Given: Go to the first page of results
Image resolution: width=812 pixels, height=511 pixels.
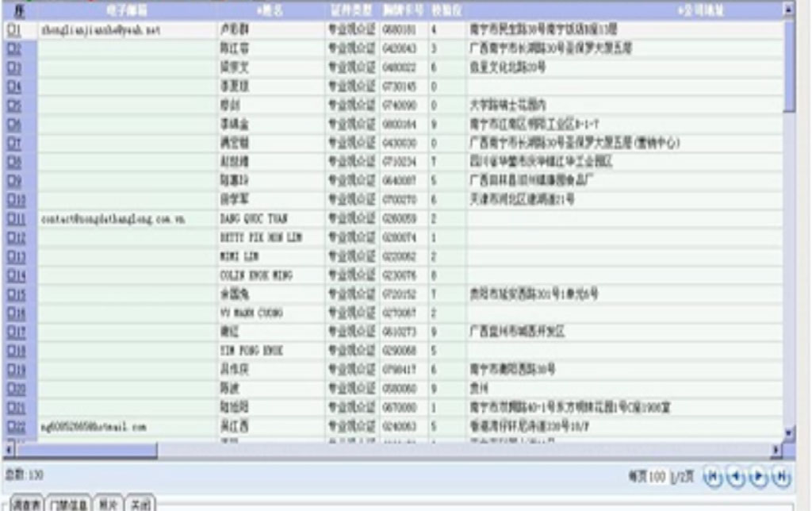Looking at the screenshot, I should point(714,476).
